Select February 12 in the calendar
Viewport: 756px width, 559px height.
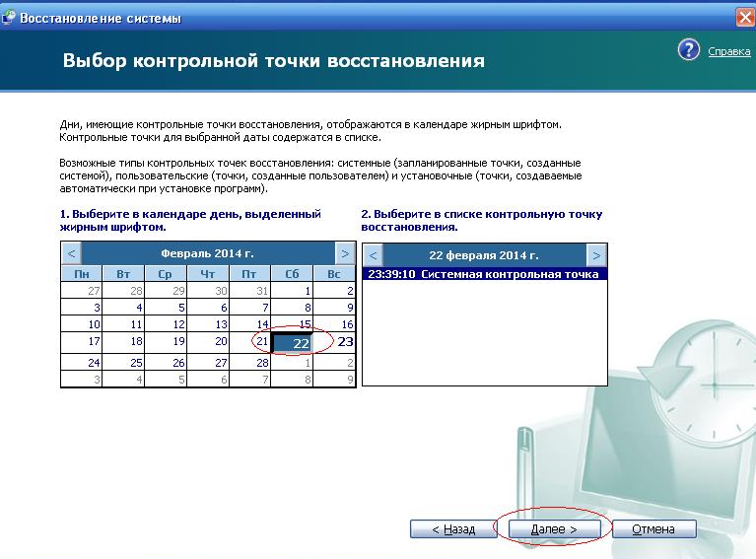166,323
